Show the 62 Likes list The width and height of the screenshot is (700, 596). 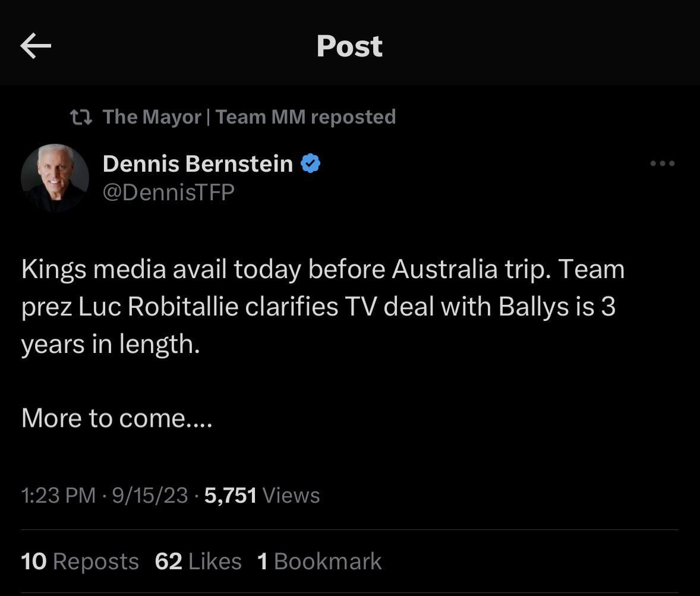click(x=198, y=562)
